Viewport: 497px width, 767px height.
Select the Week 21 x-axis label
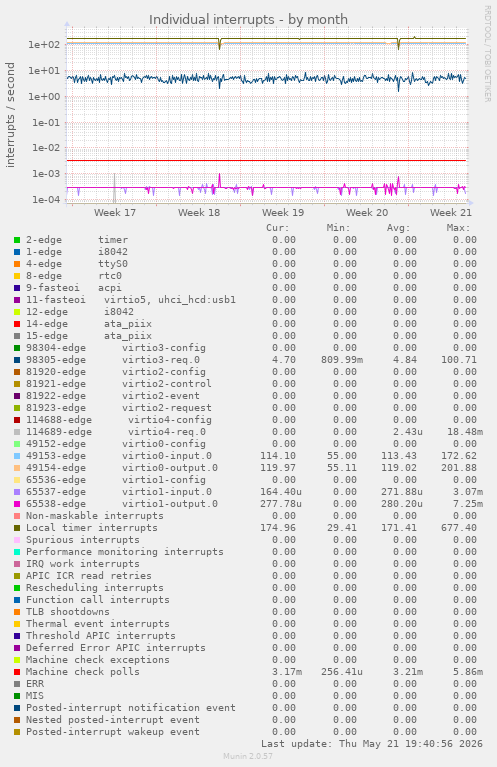pyautogui.click(x=451, y=213)
